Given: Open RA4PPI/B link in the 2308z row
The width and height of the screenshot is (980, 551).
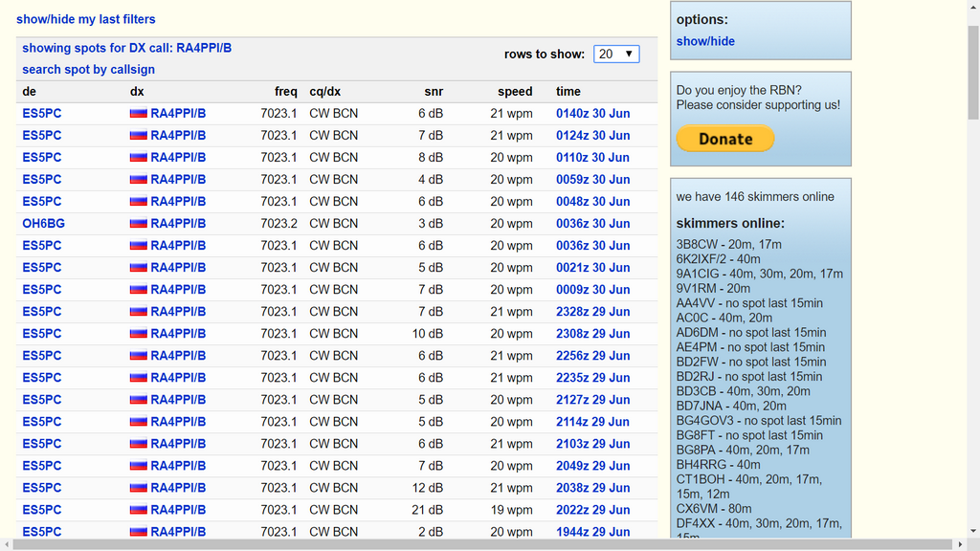Looking at the screenshot, I should tap(178, 334).
